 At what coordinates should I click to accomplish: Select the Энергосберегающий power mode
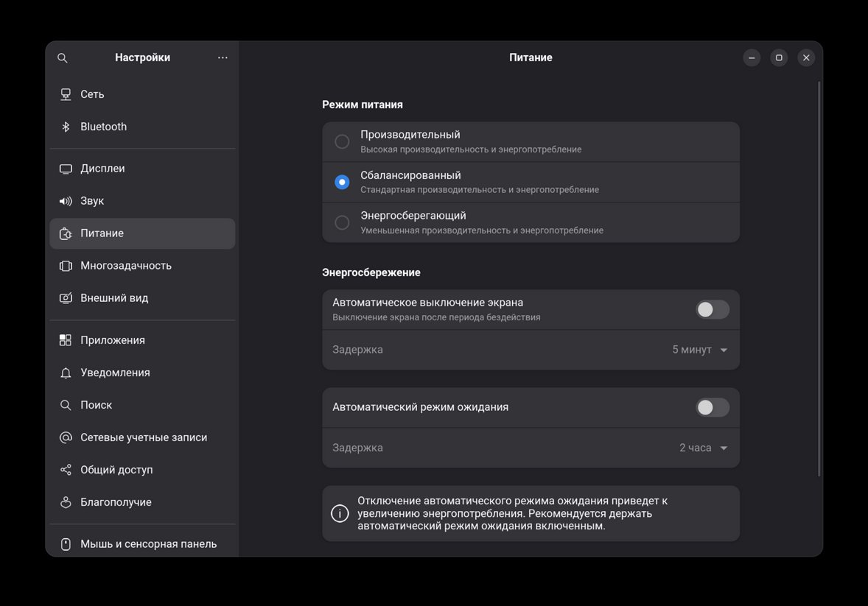(342, 222)
